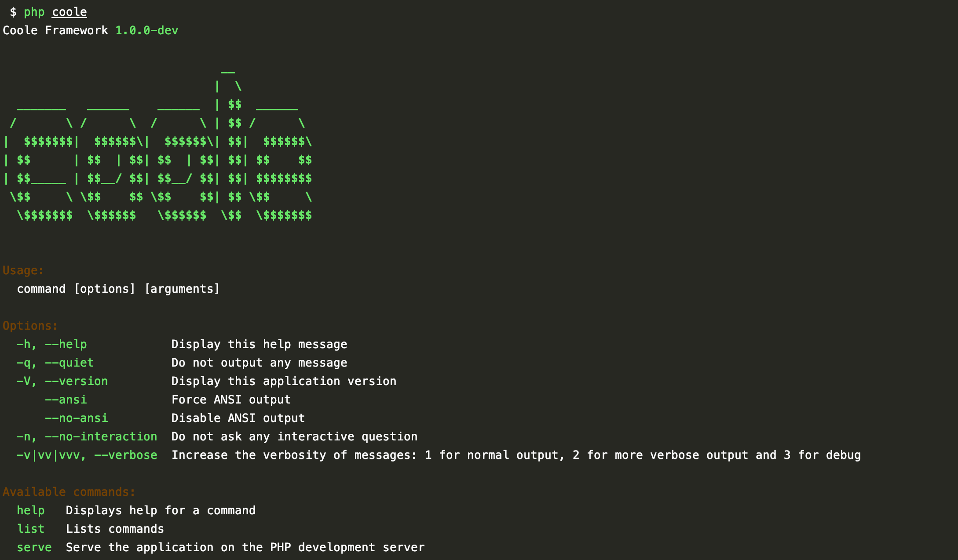Click the list command name
Viewport: 958px width, 560px height.
(30, 529)
